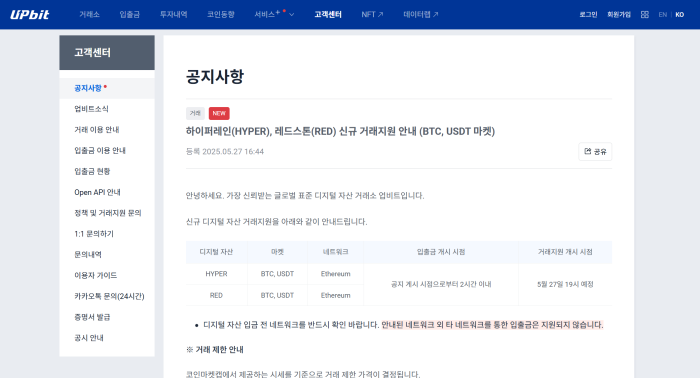Screen dimensions: 700x378
Task: Click the 공지 게시 시점으로부터 2시간 이내 cell
Action: (x=441, y=284)
